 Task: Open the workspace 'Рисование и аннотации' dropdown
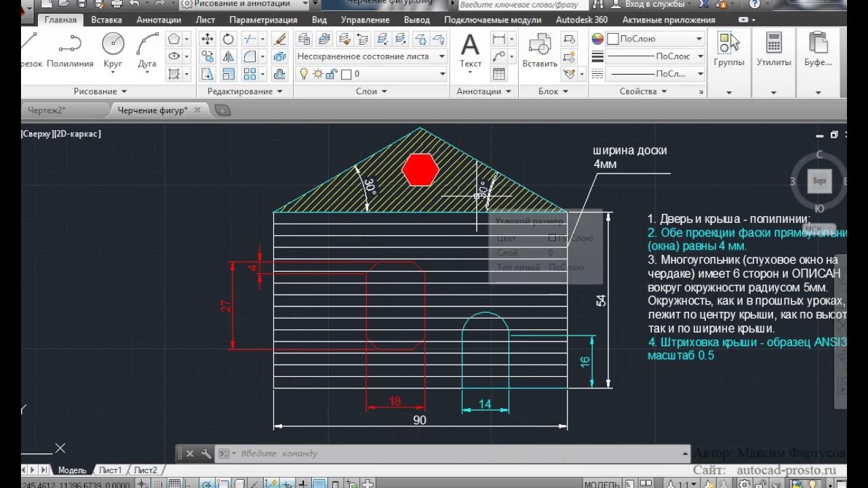[245, 4]
